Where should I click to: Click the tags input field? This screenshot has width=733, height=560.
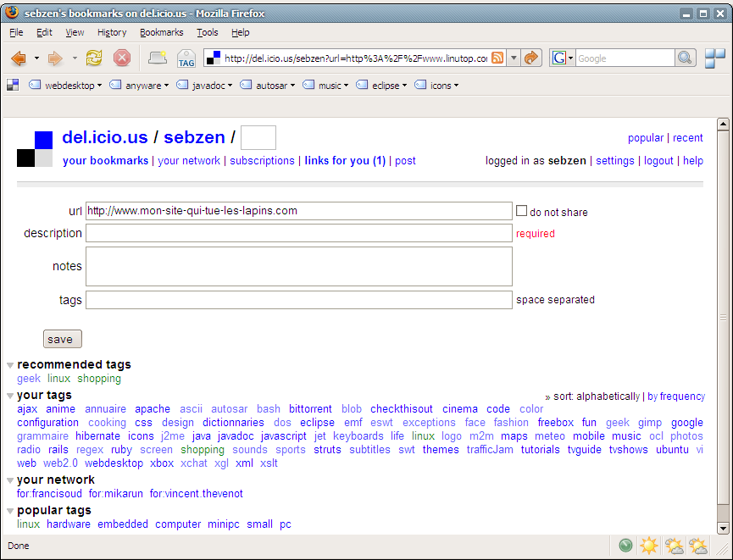[x=299, y=300]
